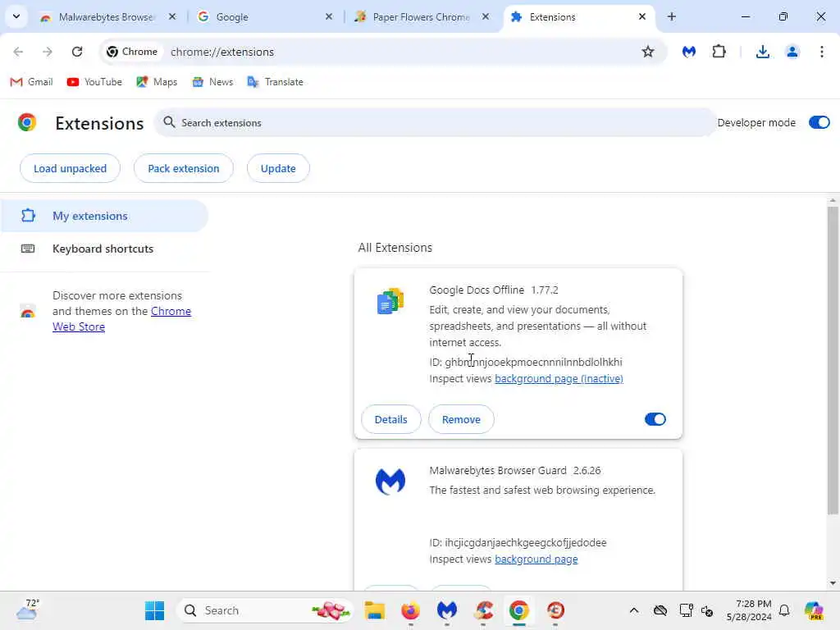840x630 pixels.
Task: Open Windows Start menu
Action: click(154, 610)
